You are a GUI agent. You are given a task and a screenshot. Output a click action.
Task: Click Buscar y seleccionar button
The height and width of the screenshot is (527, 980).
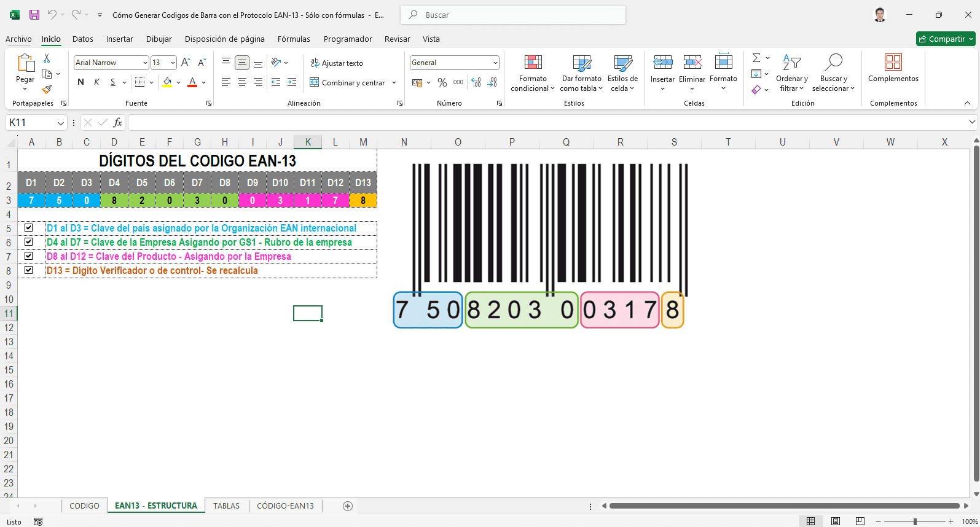[833, 73]
